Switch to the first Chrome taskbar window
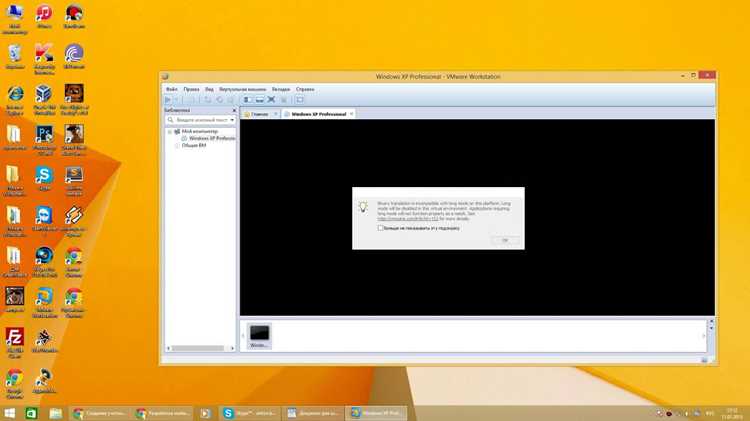The width and height of the screenshot is (750, 421). [99, 413]
